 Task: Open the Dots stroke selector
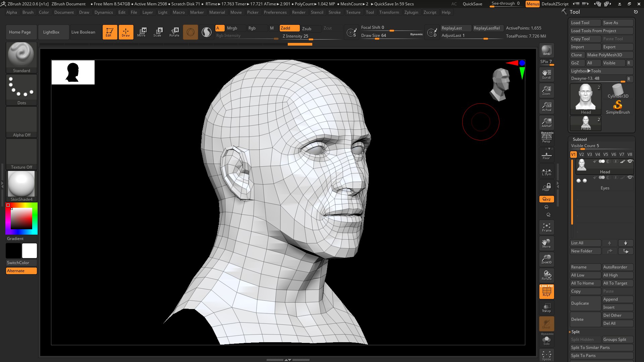(x=21, y=89)
